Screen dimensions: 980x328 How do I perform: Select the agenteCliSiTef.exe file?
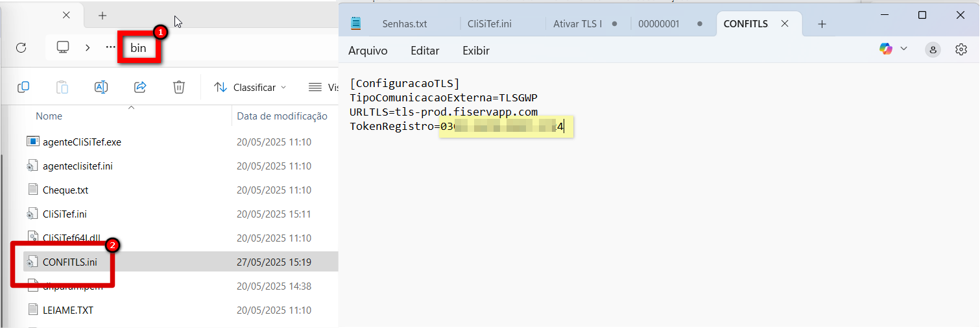[x=82, y=142]
